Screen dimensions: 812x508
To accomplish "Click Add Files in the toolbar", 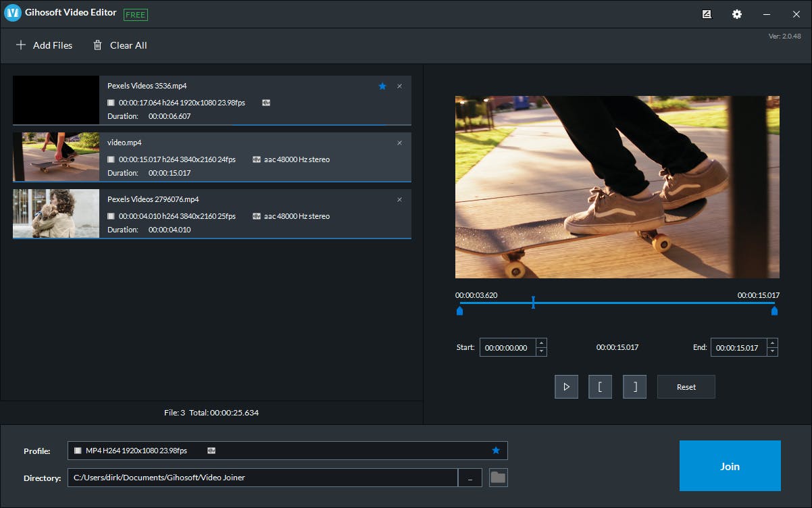I will click(x=44, y=45).
